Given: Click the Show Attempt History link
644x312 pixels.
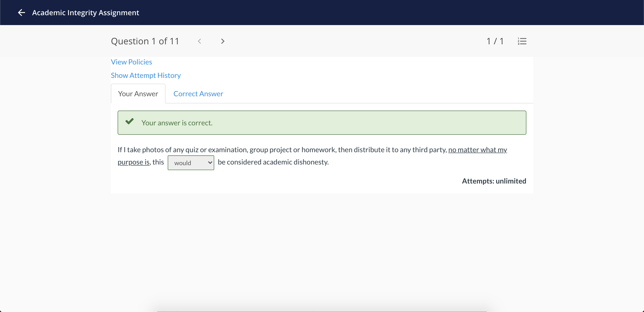Looking at the screenshot, I should point(146,75).
